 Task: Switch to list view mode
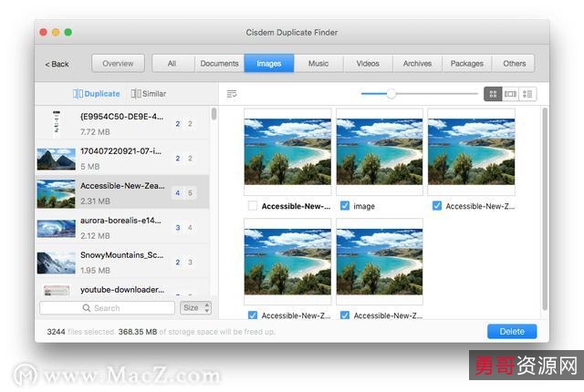click(x=528, y=94)
